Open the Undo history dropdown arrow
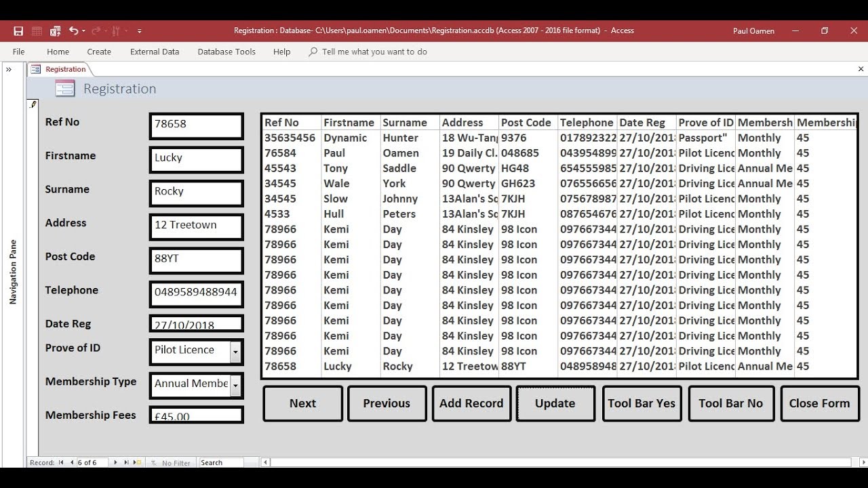 (x=83, y=31)
